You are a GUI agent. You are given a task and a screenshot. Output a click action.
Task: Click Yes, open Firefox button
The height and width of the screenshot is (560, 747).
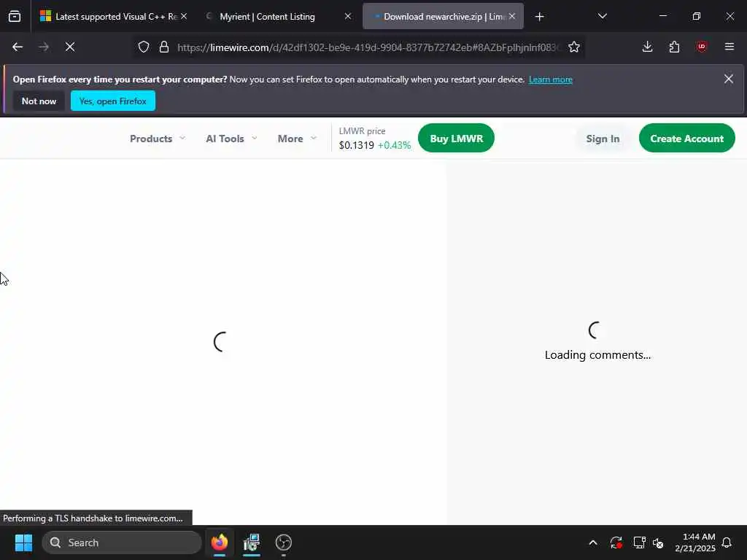pyautogui.click(x=113, y=101)
